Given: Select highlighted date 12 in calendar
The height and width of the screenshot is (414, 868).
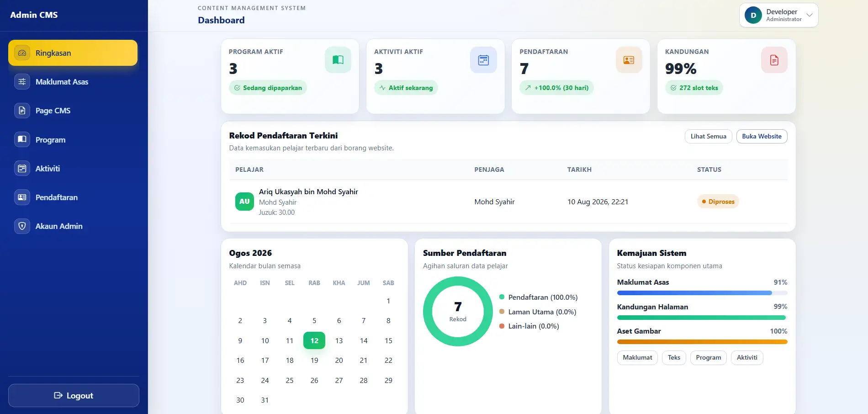Looking at the screenshot, I should (x=314, y=340).
